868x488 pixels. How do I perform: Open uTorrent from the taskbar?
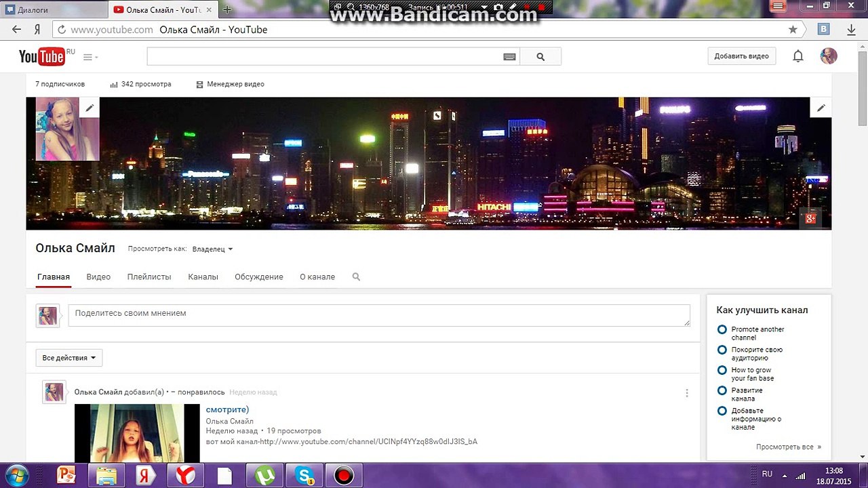pyautogui.click(x=264, y=476)
